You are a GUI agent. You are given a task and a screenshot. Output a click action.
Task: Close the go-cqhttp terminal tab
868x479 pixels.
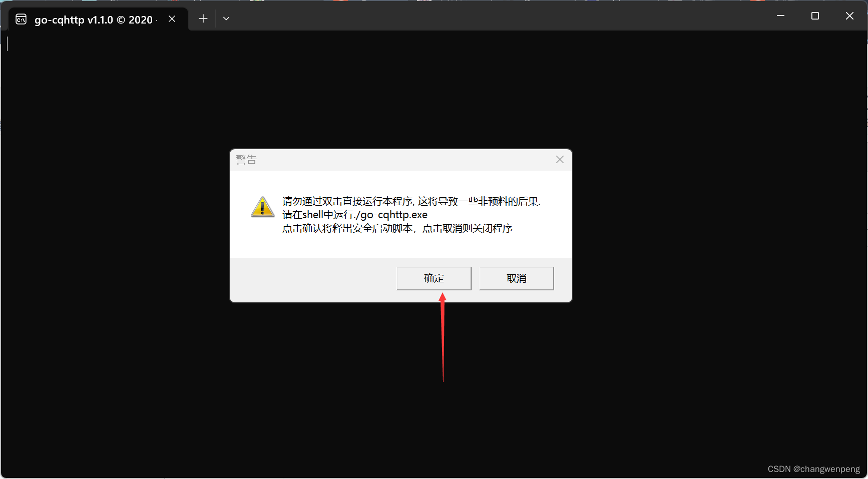coord(172,19)
